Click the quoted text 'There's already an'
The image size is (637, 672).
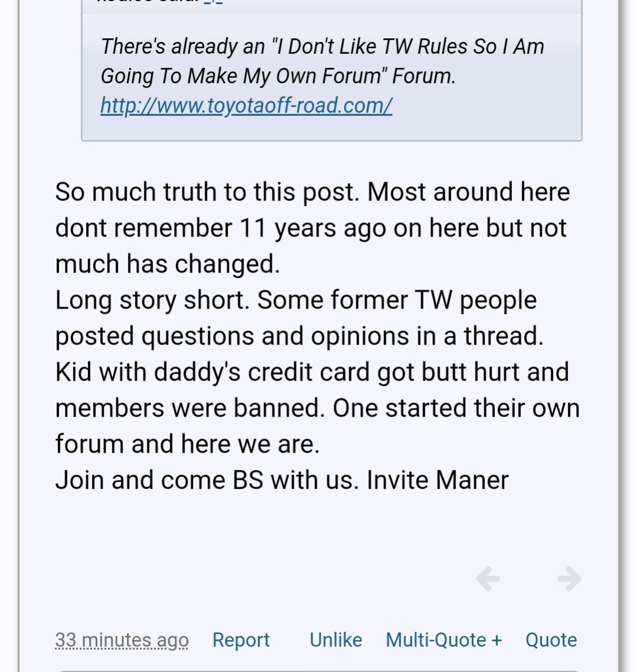(x=183, y=46)
